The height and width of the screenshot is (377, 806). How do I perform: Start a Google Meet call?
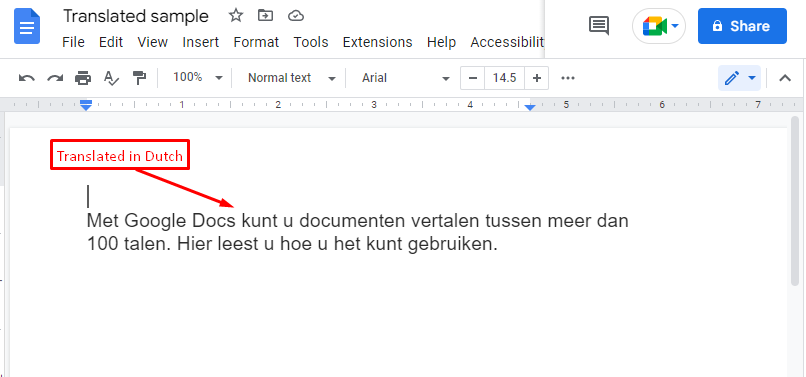(x=658, y=26)
